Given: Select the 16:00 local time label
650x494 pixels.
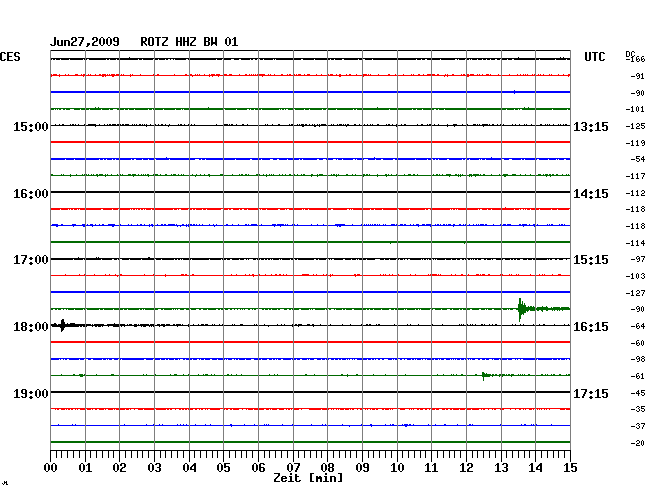Looking at the screenshot, I should click(31, 194).
